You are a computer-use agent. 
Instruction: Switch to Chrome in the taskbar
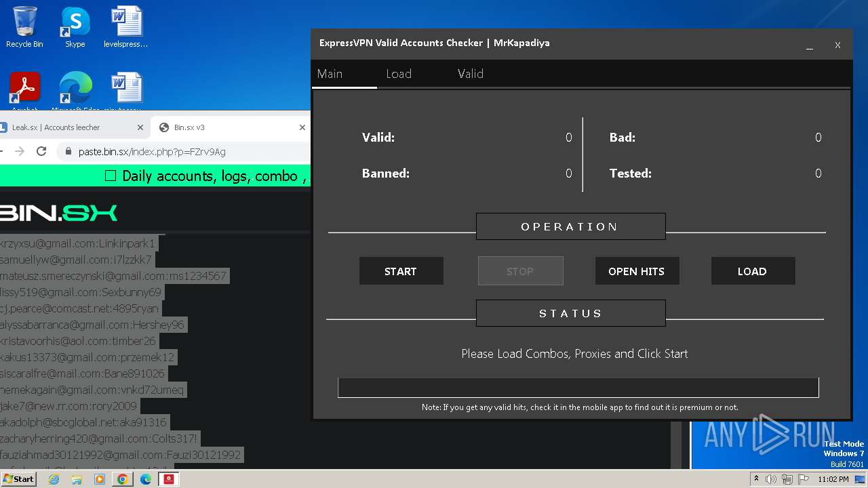(122, 479)
